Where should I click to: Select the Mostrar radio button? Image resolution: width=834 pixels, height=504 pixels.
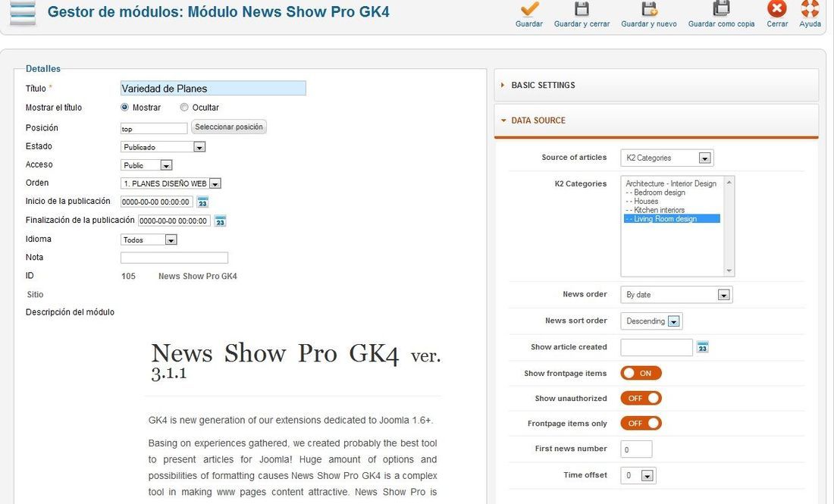tap(124, 108)
